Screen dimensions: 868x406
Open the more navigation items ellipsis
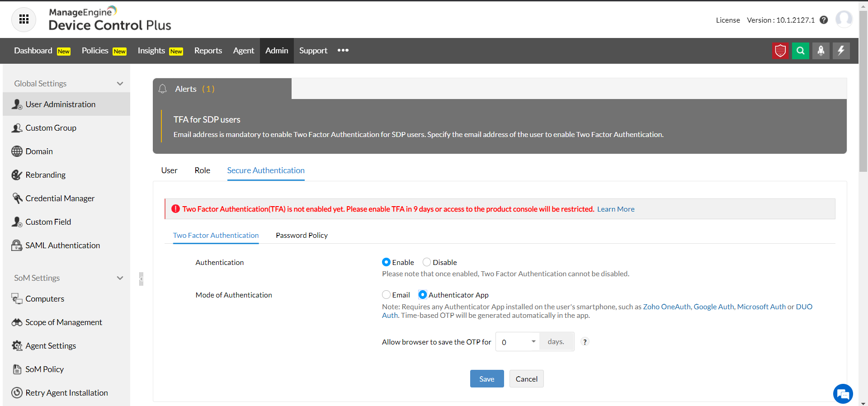coord(343,50)
